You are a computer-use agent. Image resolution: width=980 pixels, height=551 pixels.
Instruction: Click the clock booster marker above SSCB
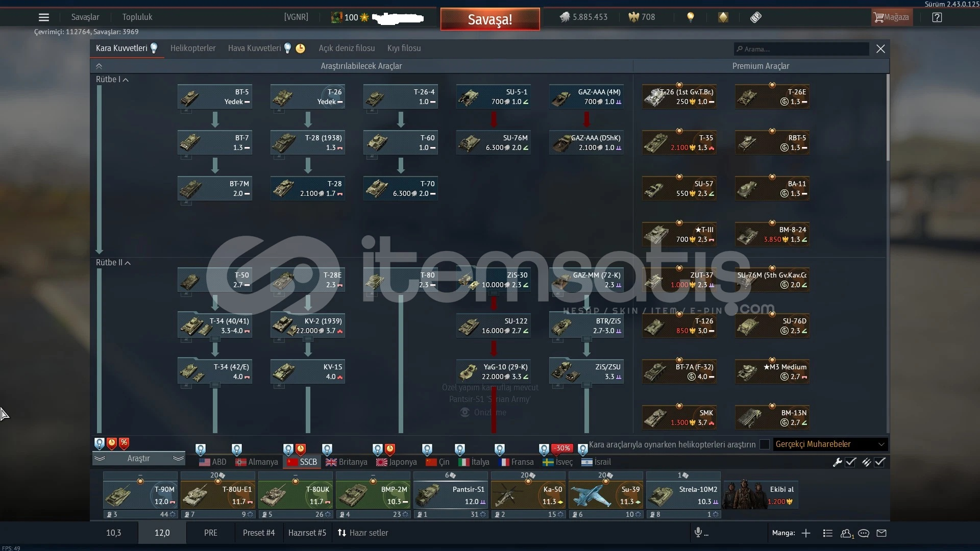click(x=301, y=449)
